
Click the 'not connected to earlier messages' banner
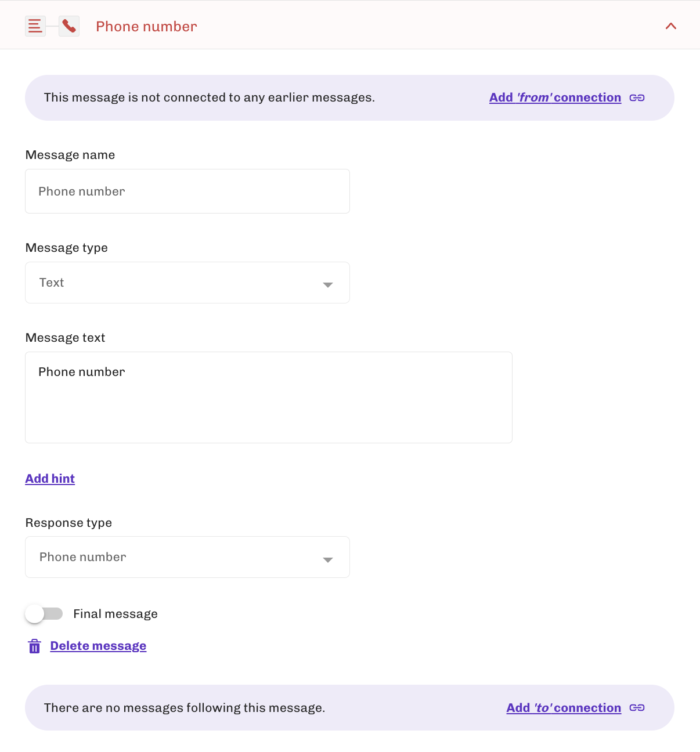click(x=349, y=97)
